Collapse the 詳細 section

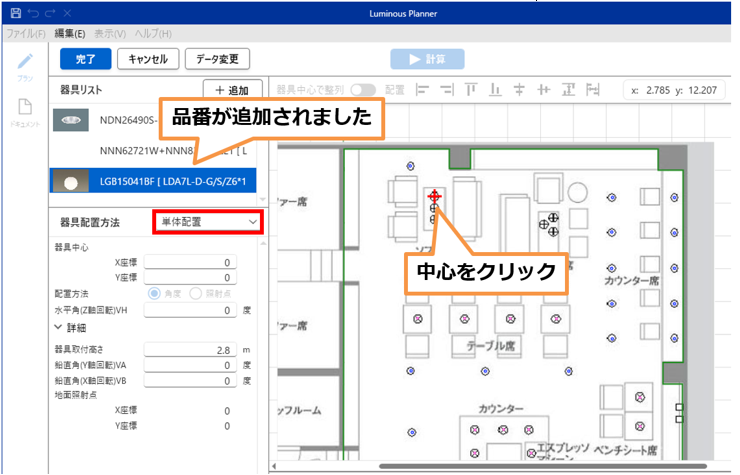pos(59,327)
